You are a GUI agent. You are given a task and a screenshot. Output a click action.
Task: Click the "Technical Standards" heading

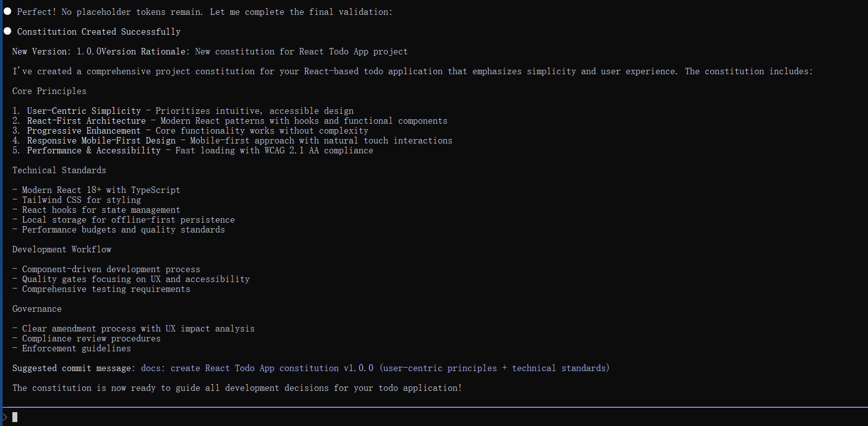pyautogui.click(x=59, y=170)
